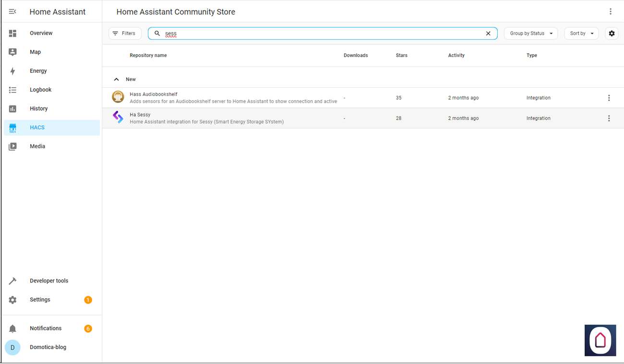Clear the search field with X icon
624x364 pixels.
(x=488, y=34)
